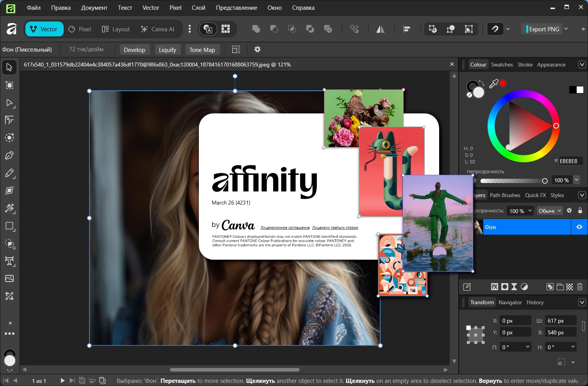Toggle aspect ratio lock in Transform
Screen dimensions: 588x386
tap(583, 326)
